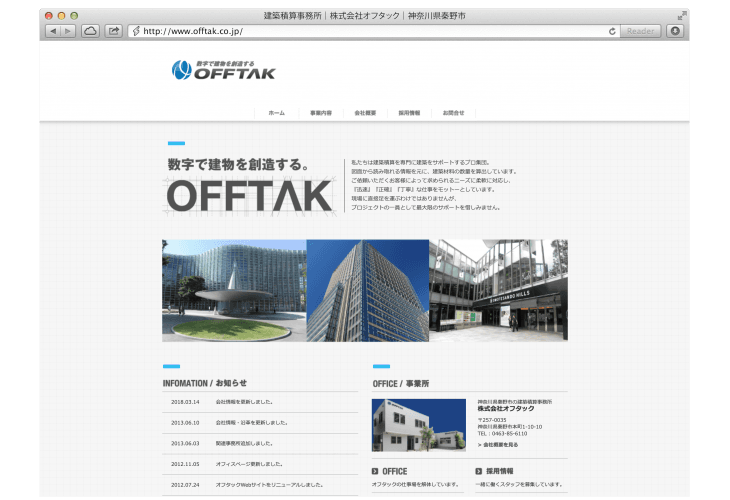Open the 2012.07.24 news entry
The image size is (730, 500).
coord(260,485)
